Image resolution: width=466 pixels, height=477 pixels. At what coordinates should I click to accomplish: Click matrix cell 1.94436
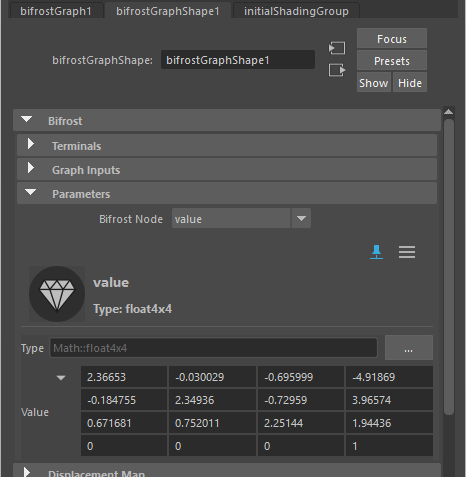point(389,423)
